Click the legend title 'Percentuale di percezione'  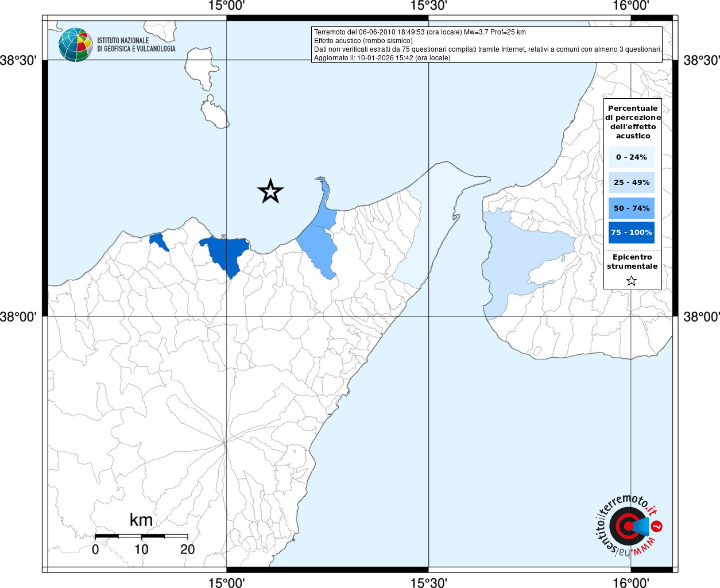(633, 122)
